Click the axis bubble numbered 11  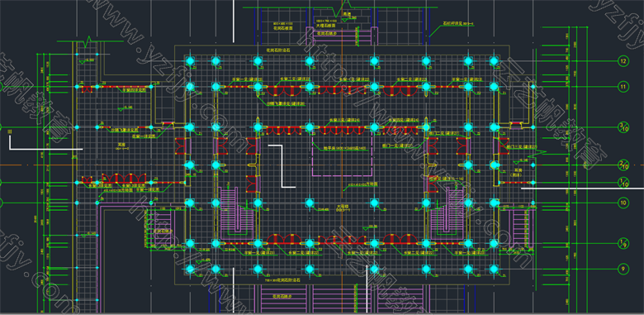click(623, 86)
